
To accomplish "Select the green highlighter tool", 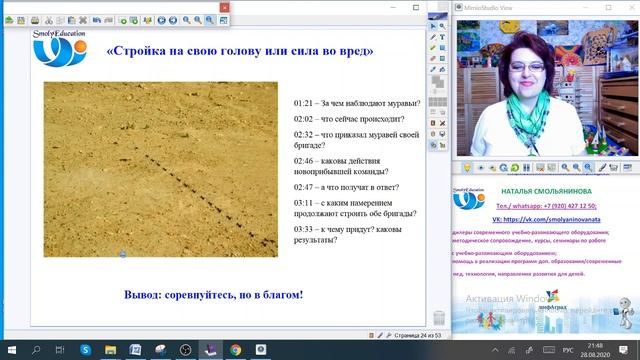I will click(433, 48).
